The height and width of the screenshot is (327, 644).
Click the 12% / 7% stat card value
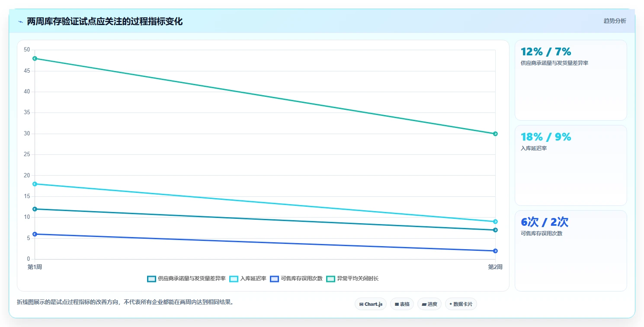[x=546, y=52]
